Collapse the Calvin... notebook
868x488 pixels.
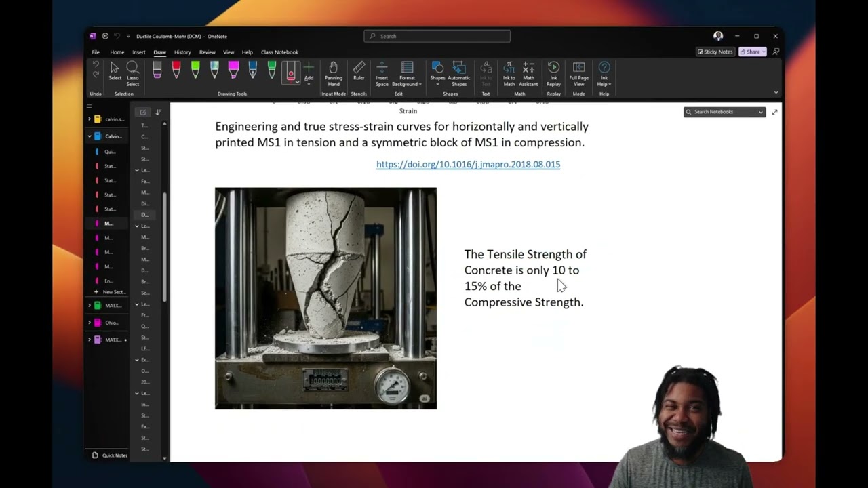(x=89, y=136)
